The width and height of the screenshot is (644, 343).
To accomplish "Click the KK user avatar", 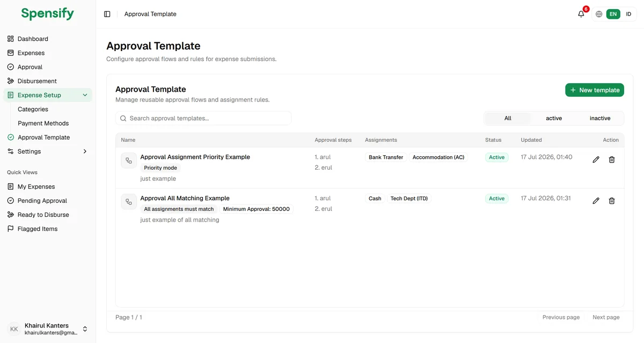I will pos(14,329).
